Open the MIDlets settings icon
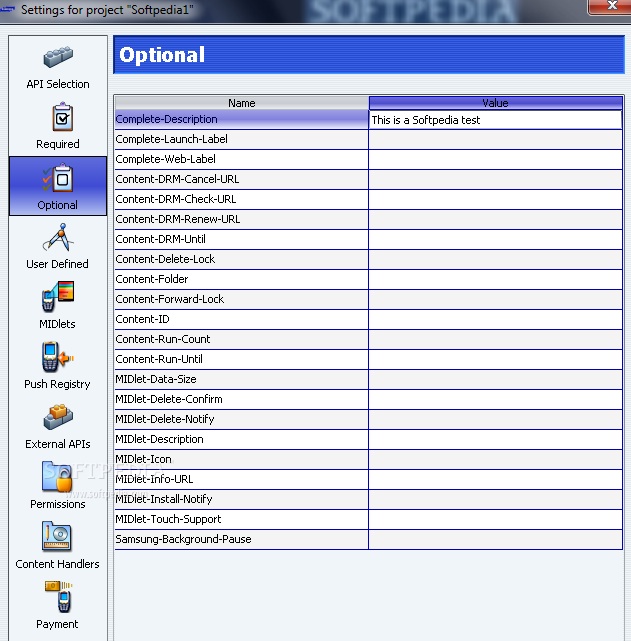 click(x=57, y=299)
